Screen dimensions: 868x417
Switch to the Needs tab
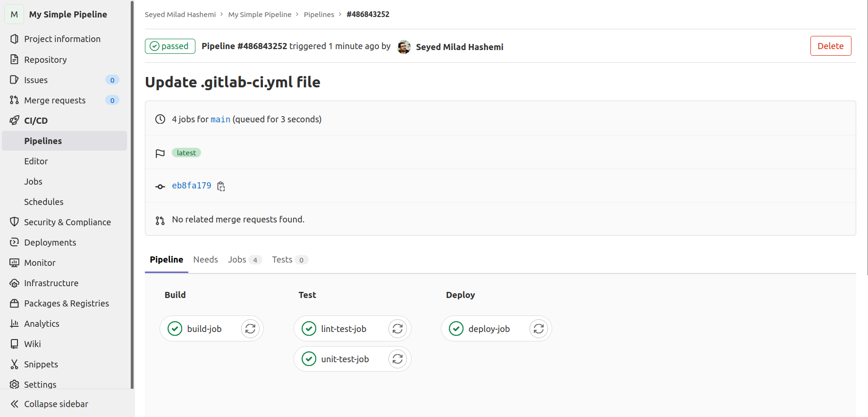click(205, 259)
